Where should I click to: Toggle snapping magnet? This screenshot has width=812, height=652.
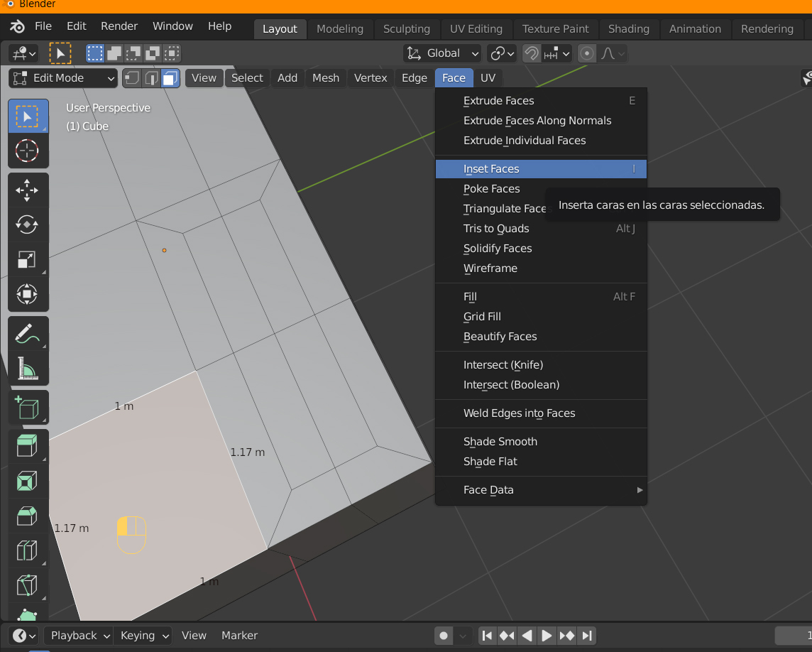(x=532, y=53)
